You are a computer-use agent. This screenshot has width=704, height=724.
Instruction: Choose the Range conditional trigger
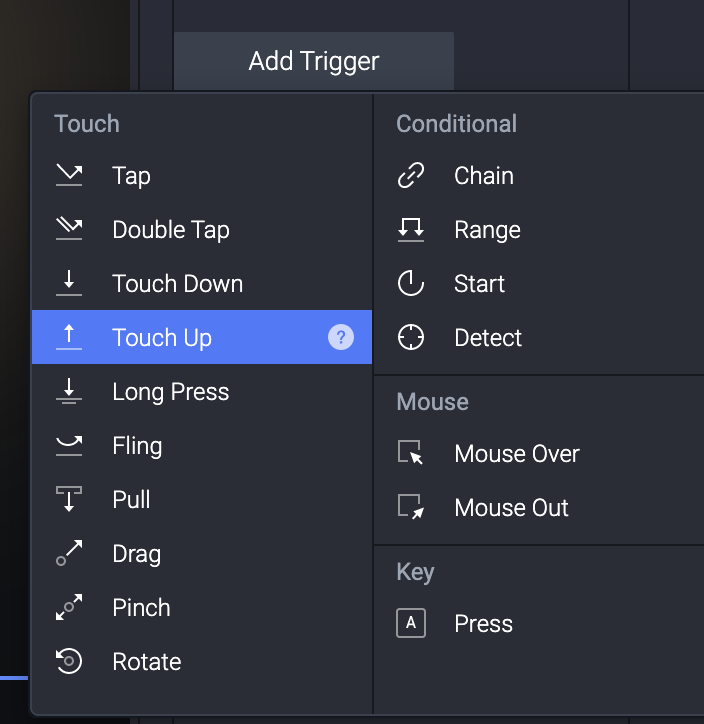tap(487, 230)
